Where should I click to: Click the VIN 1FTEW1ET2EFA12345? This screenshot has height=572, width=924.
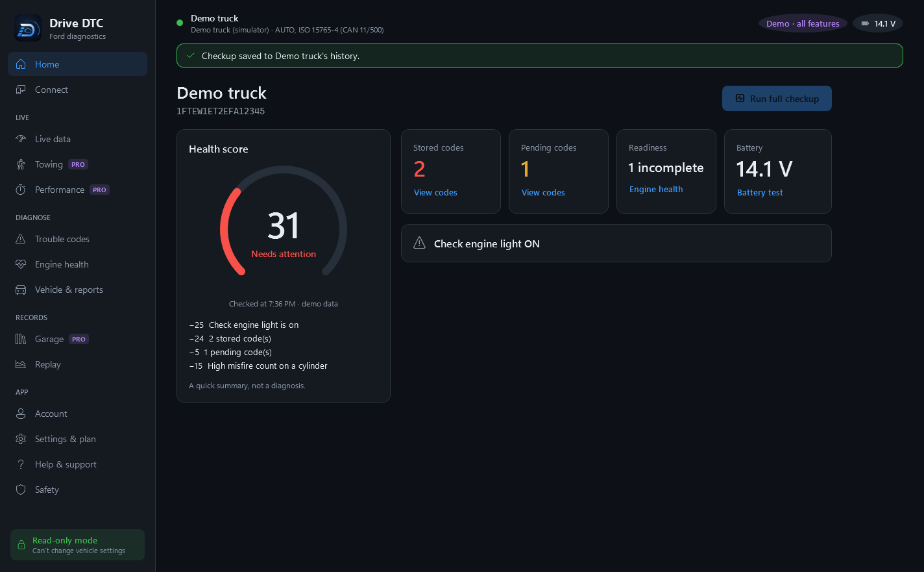tap(221, 111)
